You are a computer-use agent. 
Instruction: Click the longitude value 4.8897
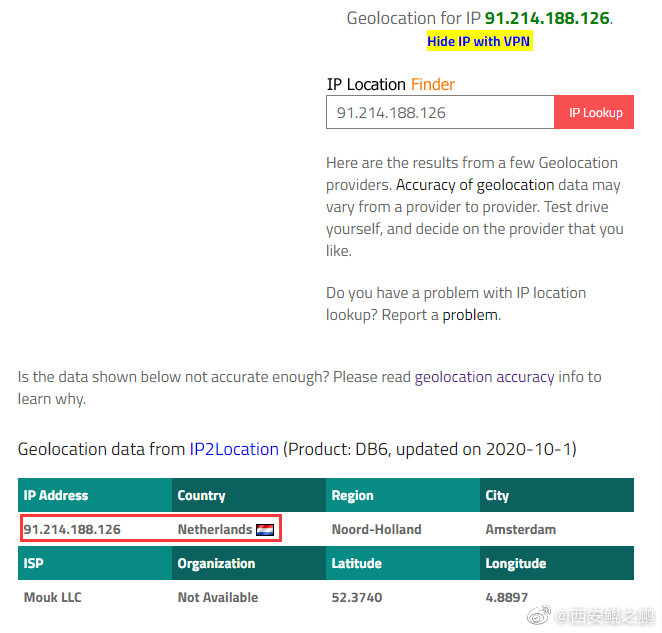(507, 597)
